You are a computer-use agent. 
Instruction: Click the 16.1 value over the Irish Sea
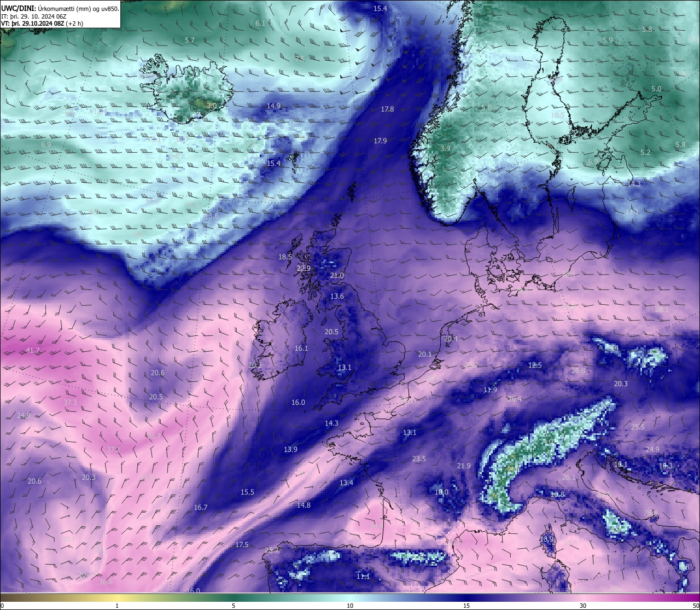tap(301, 348)
